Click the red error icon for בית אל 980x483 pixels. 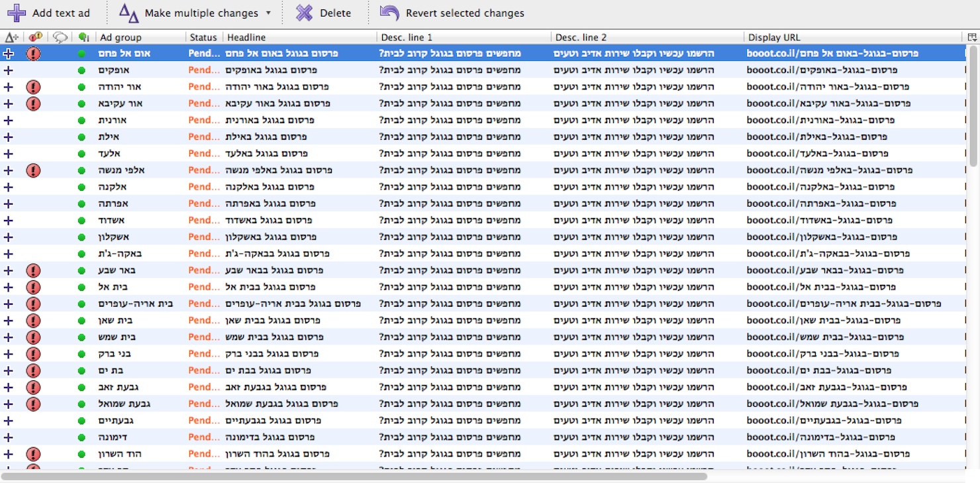pos(33,287)
